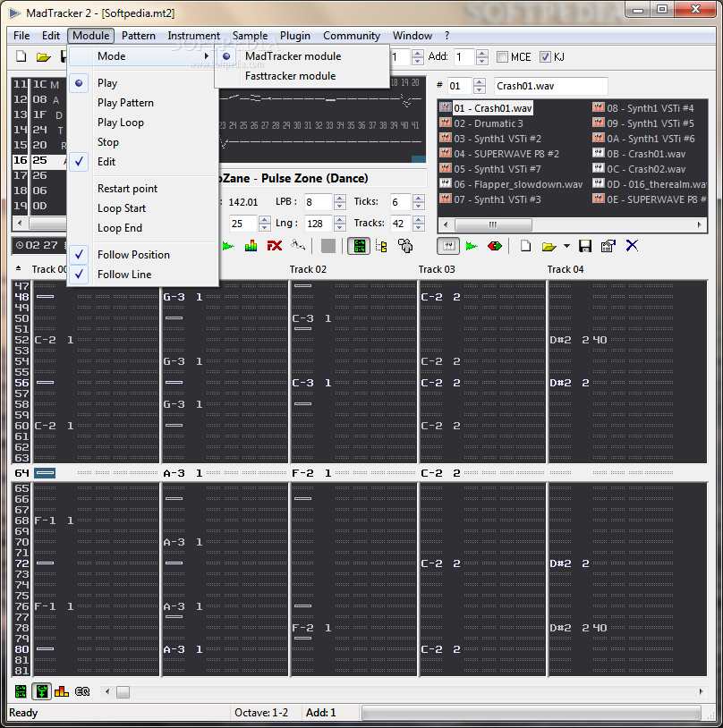Open the File menu
The width and height of the screenshot is (723, 728).
(x=21, y=36)
